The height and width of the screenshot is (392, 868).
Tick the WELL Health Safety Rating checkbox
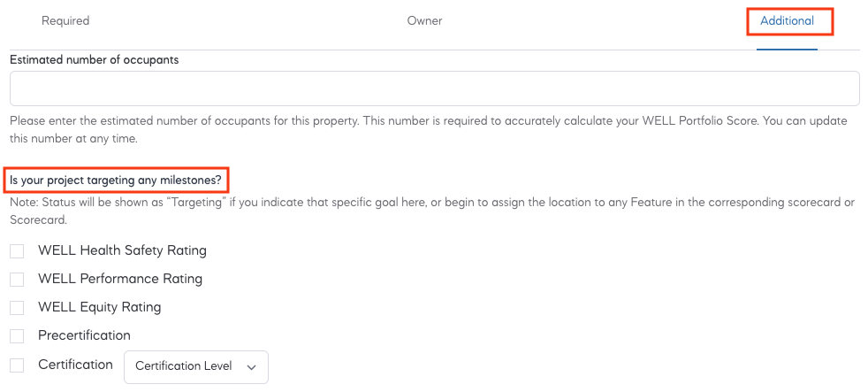(17, 251)
